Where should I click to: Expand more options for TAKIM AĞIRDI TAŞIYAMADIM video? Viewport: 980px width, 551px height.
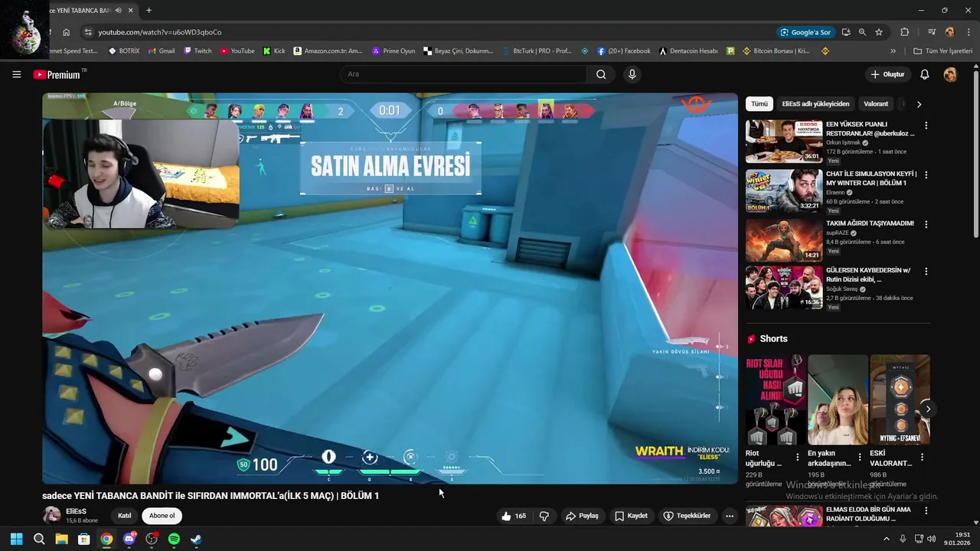coord(926,225)
